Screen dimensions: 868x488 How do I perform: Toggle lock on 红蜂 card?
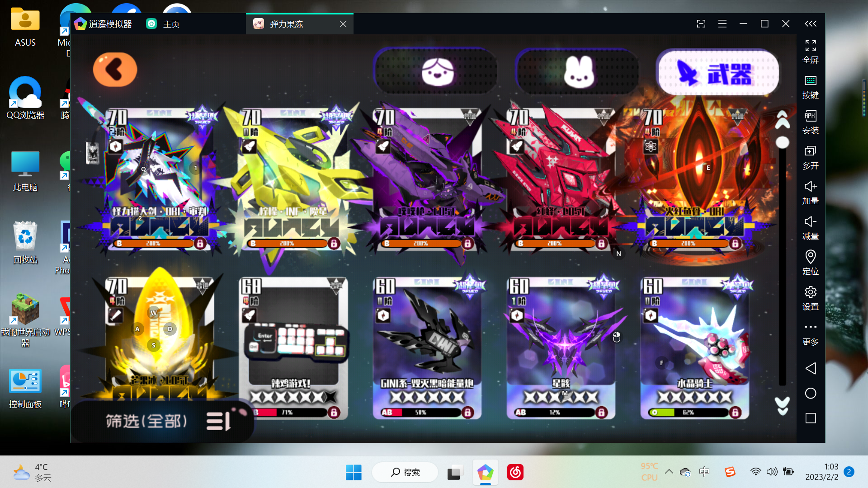[x=601, y=243]
